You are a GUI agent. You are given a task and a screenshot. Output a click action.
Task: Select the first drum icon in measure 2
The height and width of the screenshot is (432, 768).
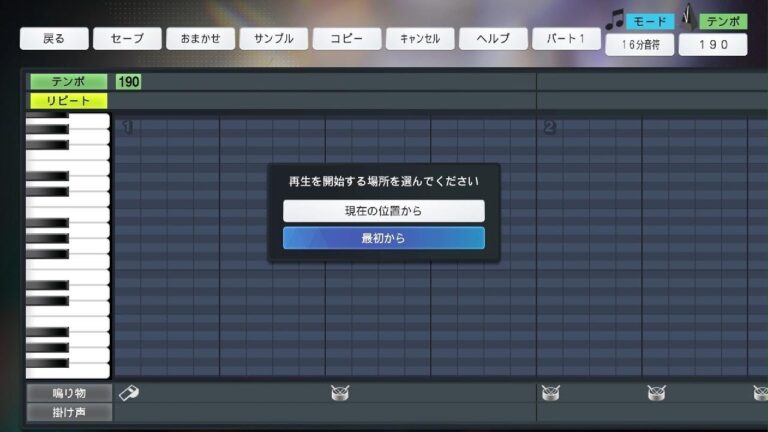tap(550, 393)
